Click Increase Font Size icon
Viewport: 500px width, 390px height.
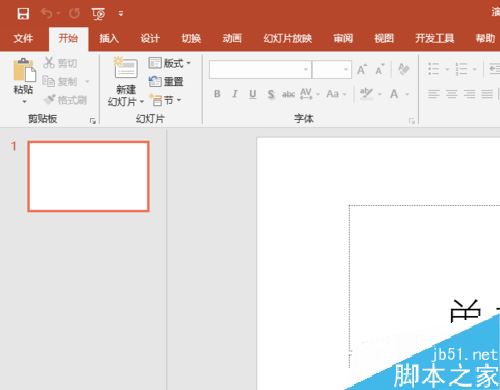coord(362,69)
